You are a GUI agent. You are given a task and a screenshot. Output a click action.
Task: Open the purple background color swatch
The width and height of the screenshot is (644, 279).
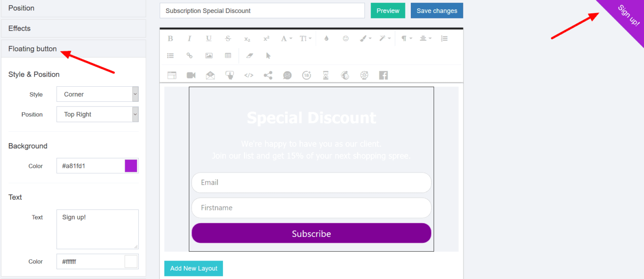131,166
